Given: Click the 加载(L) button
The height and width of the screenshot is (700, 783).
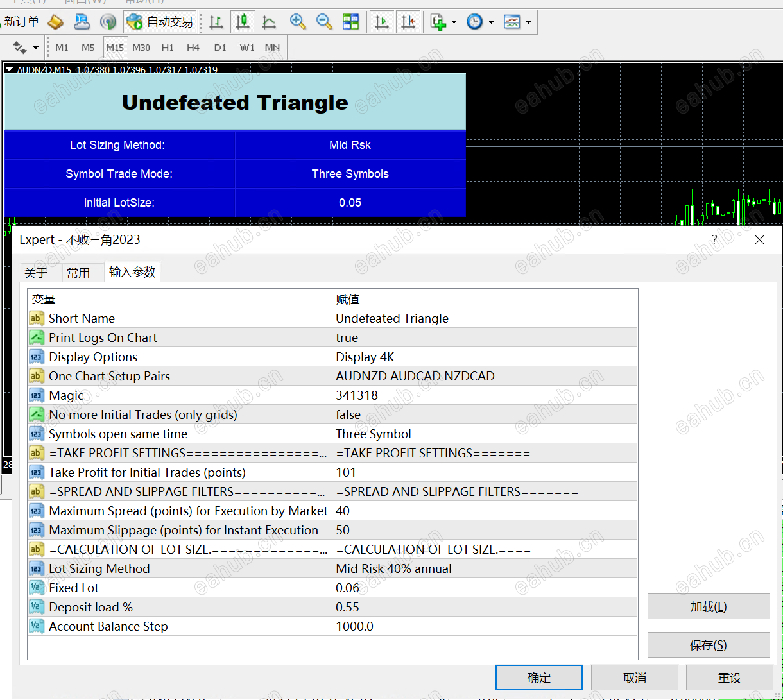Looking at the screenshot, I should 708,606.
